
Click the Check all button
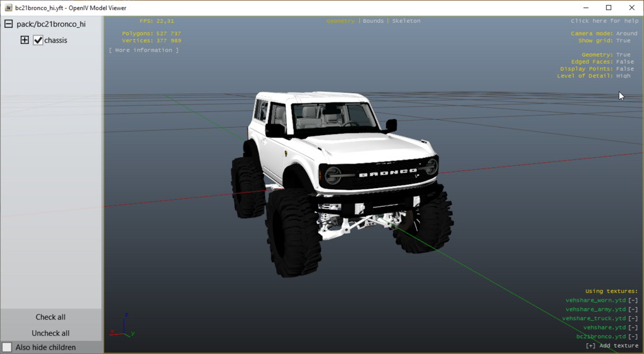(50, 317)
